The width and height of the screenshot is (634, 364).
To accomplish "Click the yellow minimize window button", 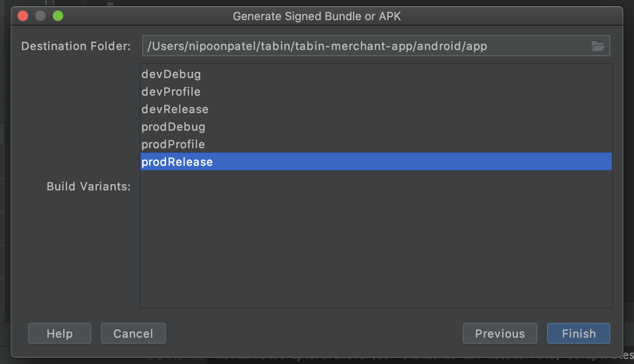I will point(40,16).
